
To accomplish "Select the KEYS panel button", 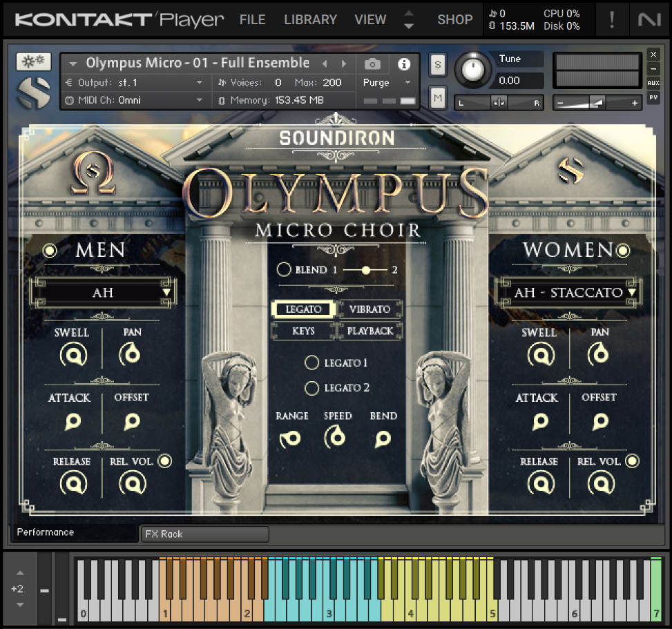I will point(303,331).
